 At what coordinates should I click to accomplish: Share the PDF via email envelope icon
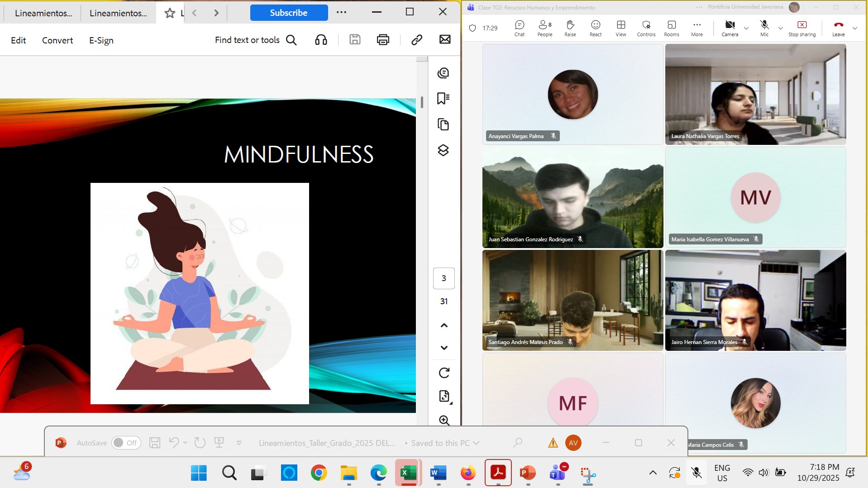[445, 40]
